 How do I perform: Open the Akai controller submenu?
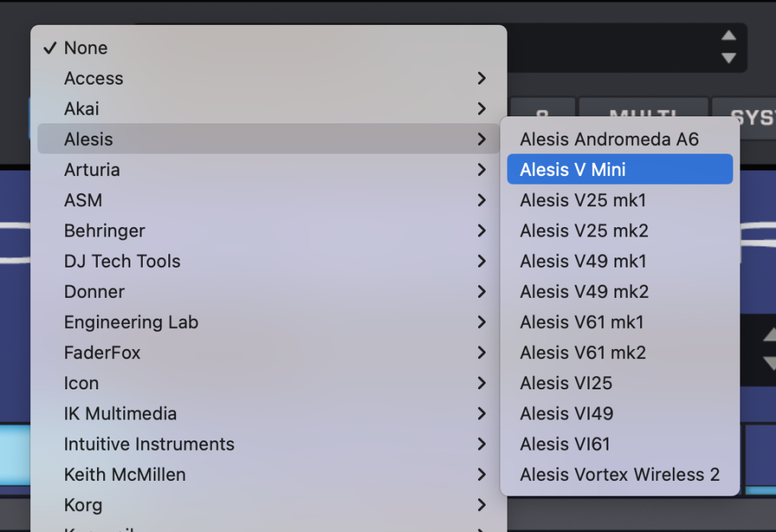(x=81, y=109)
